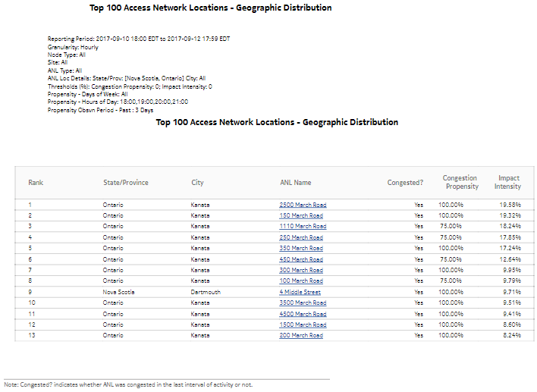Click the Impact Intensity column header
Screen dimensions: 537x392
(x=507, y=182)
